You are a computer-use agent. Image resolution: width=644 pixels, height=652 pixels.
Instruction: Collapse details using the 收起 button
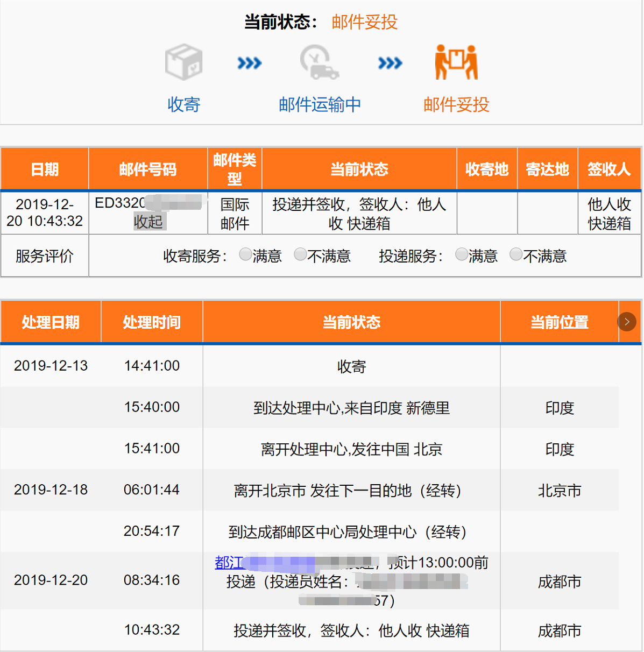tap(148, 222)
